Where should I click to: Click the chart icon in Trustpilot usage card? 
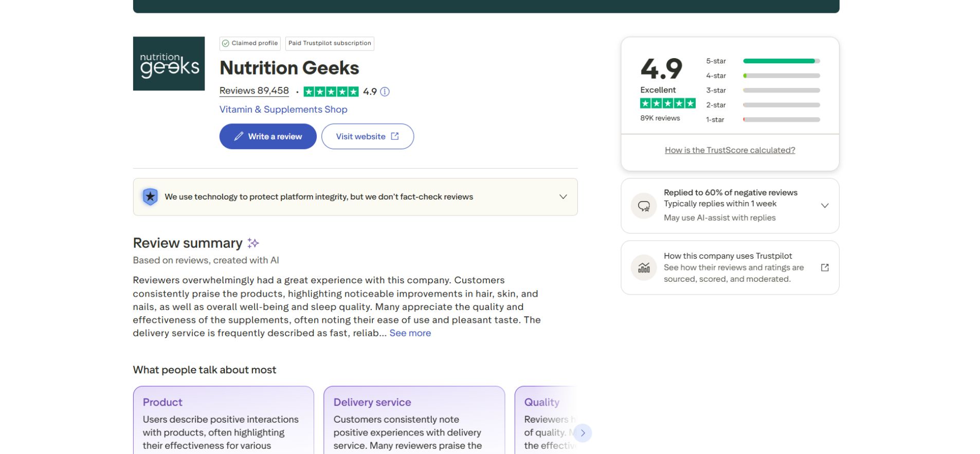pos(644,267)
